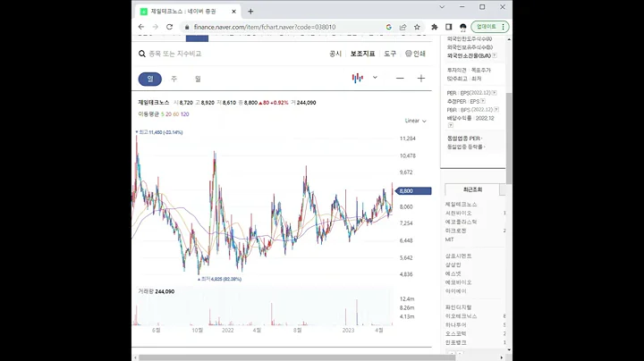The height and width of the screenshot is (361, 644).
Task: Focus the 종목 또는 지수비교 search field
Action: point(175,54)
